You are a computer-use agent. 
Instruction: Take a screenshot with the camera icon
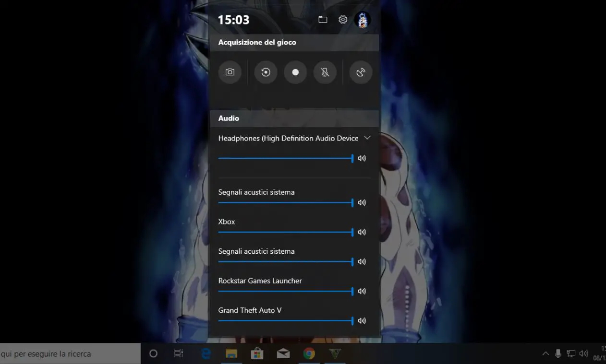coord(230,72)
